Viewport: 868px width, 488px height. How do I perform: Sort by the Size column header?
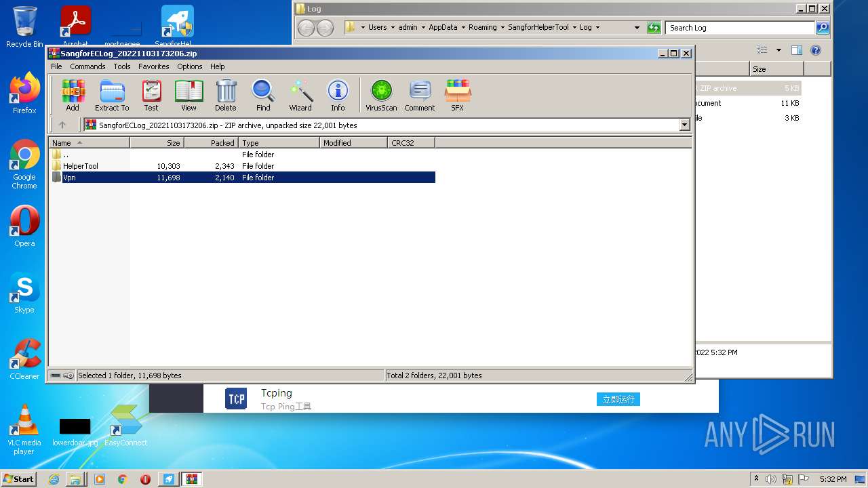(157, 143)
